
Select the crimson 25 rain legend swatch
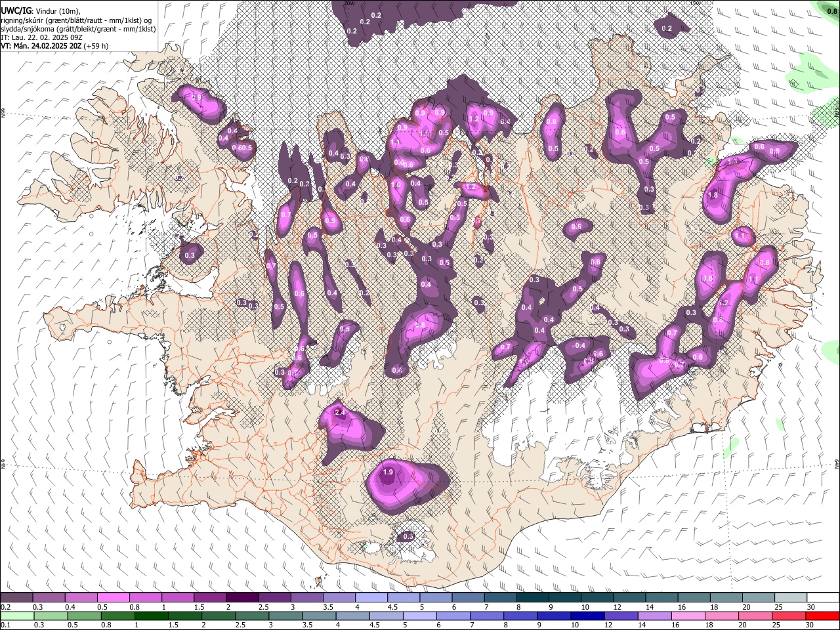coord(789,616)
